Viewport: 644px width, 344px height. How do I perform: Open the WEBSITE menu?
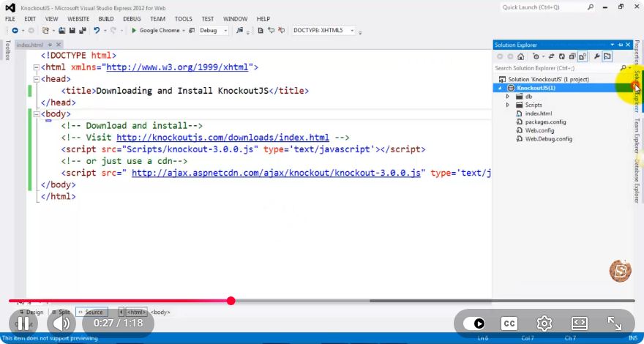tap(78, 19)
